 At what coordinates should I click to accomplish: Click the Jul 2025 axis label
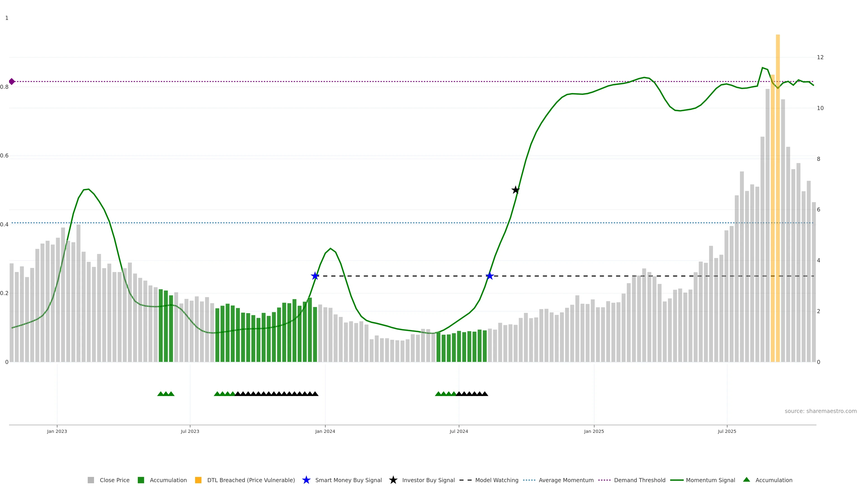point(727,431)
